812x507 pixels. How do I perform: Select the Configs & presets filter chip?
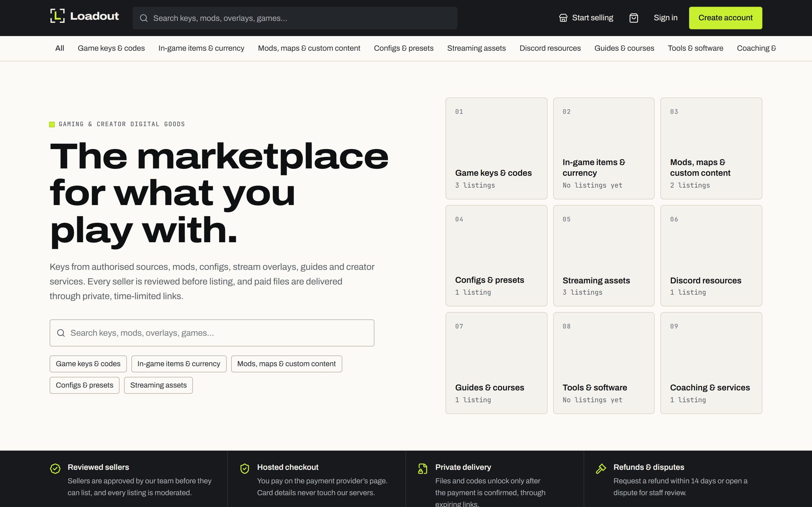pyautogui.click(x=85, y=385)
